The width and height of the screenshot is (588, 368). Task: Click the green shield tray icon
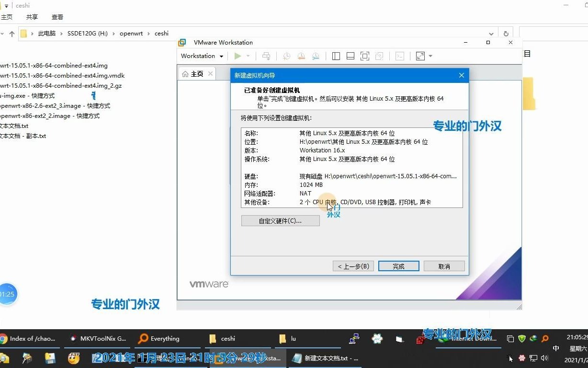click(x=522, y=339)
